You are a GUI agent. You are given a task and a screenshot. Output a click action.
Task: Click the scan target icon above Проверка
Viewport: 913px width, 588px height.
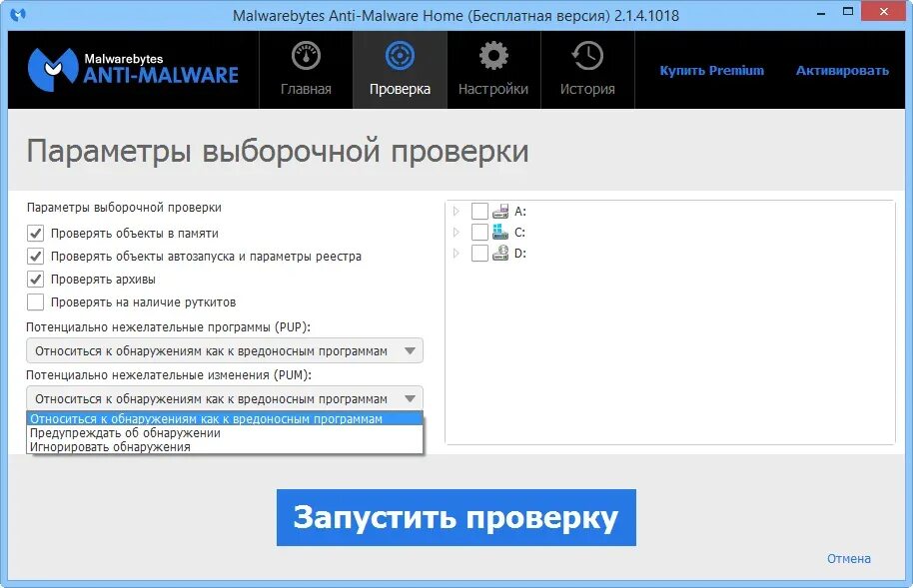click(x=400, y=56)
